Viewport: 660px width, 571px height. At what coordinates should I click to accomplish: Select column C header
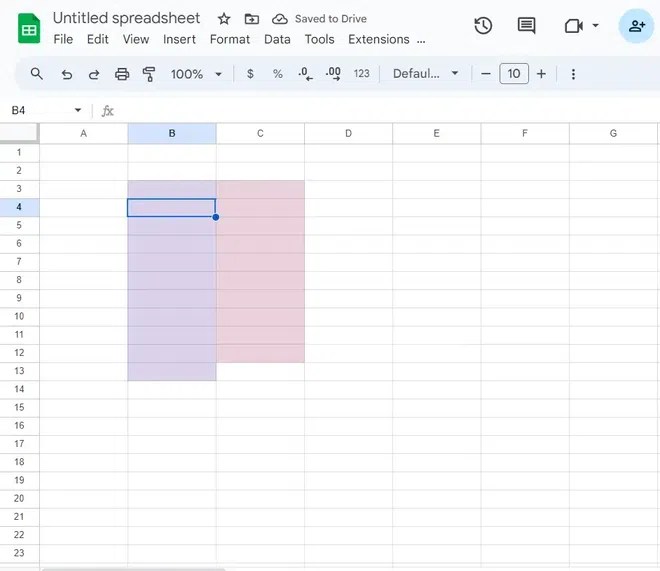(x=260, y=134)
